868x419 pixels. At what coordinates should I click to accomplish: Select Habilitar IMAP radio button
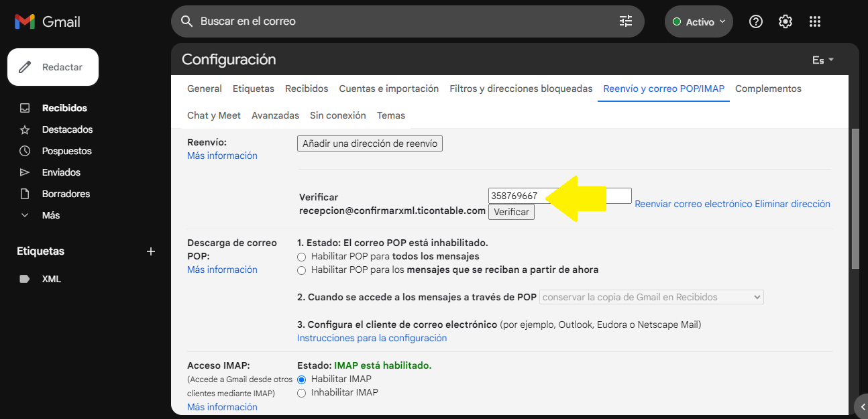[302, 379]
